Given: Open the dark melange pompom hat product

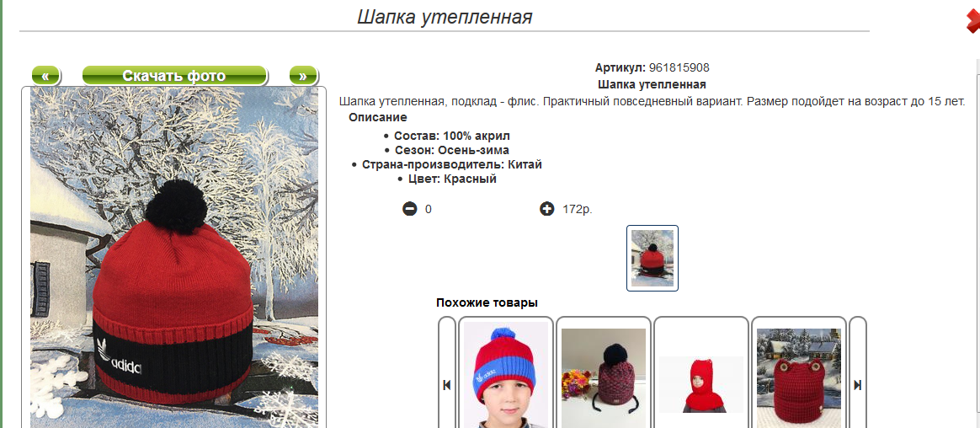Looking at the screenshot, I should [x=603, y=373].
